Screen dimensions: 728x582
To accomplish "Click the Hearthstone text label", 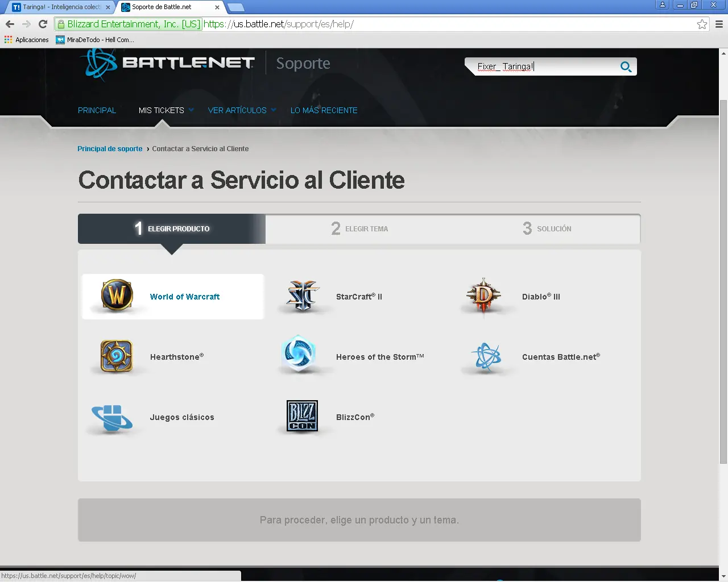I will coord(177,357).
